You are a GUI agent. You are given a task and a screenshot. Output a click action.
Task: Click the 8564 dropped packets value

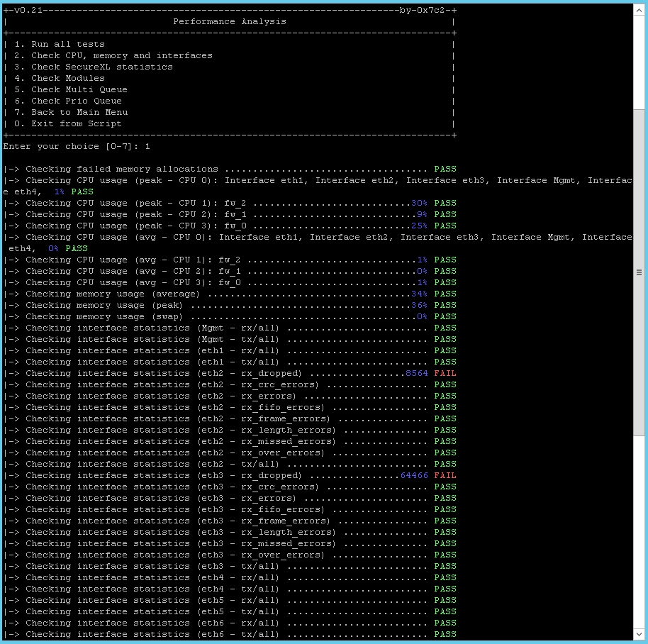417,373
